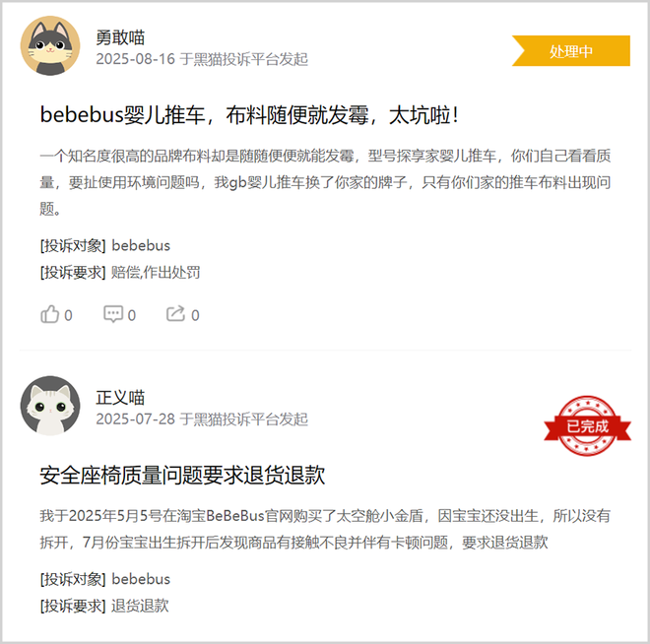The image size is (650, 644).
Task: Open comments via speech bubble icon
Action: pos(113,314)
